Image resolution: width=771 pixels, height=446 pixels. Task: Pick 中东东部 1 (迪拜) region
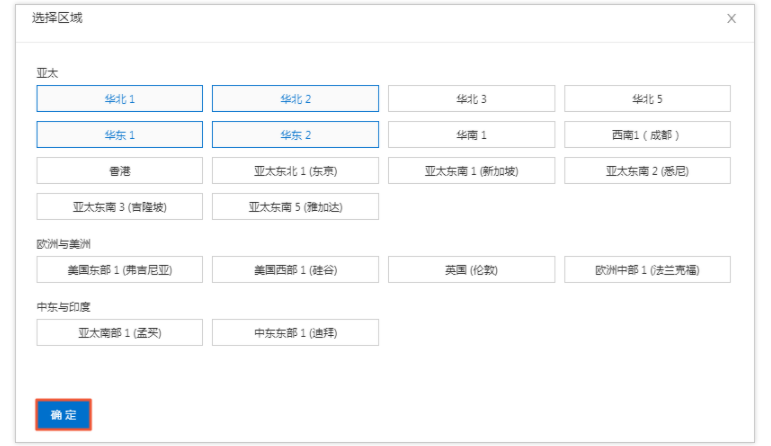tap(295, 332)
